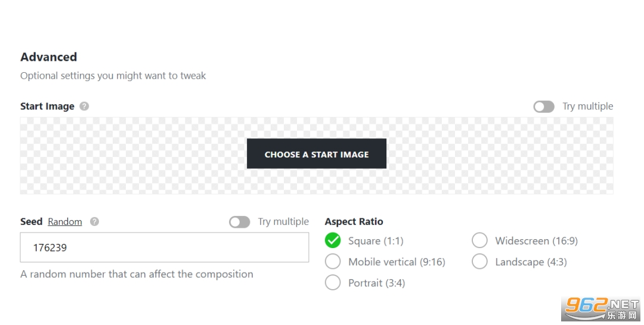This screenshot has width=644, height=325.
Task: Click the help icon beside Seed
Action: pyautogui.click(x=94, y=222)
